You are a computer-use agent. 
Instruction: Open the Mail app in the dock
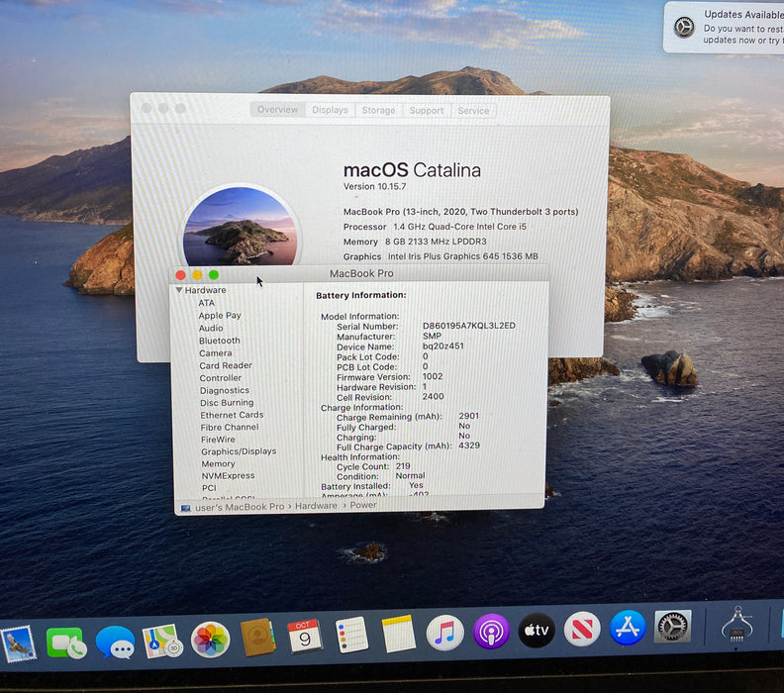pyautogui.click(x=19, y=645)
